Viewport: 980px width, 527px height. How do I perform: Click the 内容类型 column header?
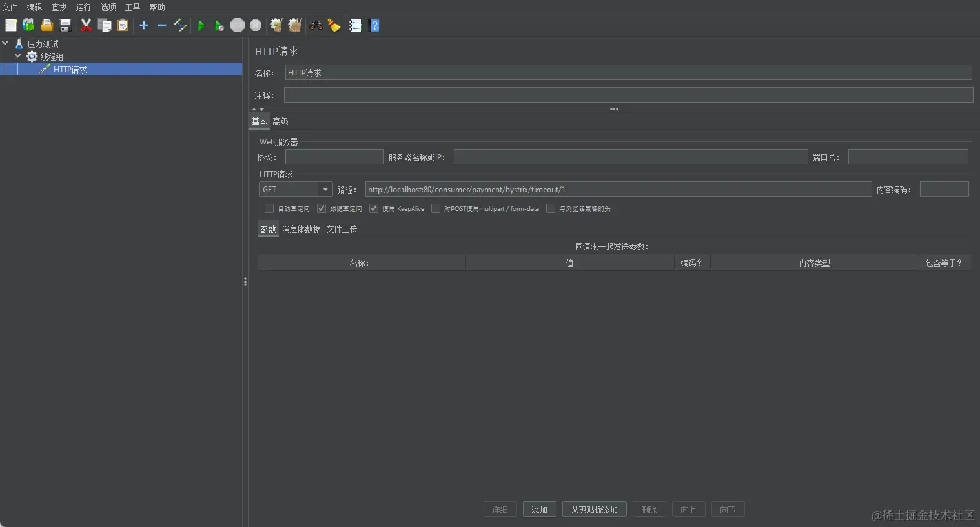point(815,263)
